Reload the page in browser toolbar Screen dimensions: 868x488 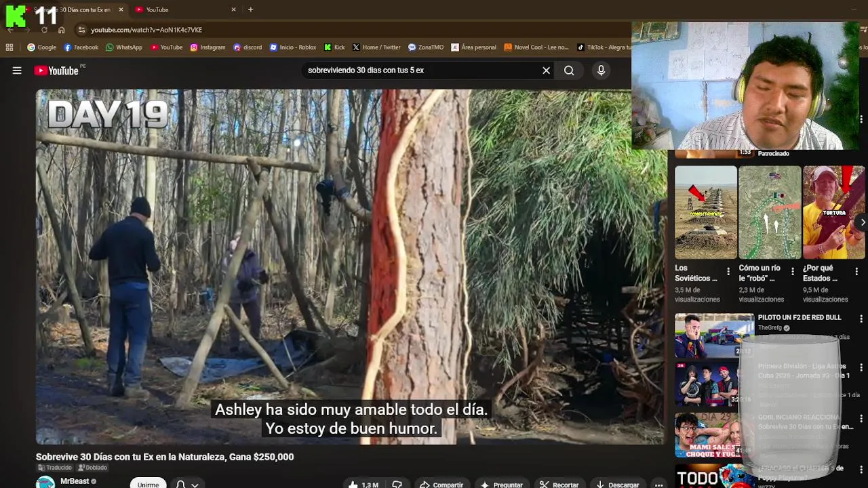click(x=44, y=30)
